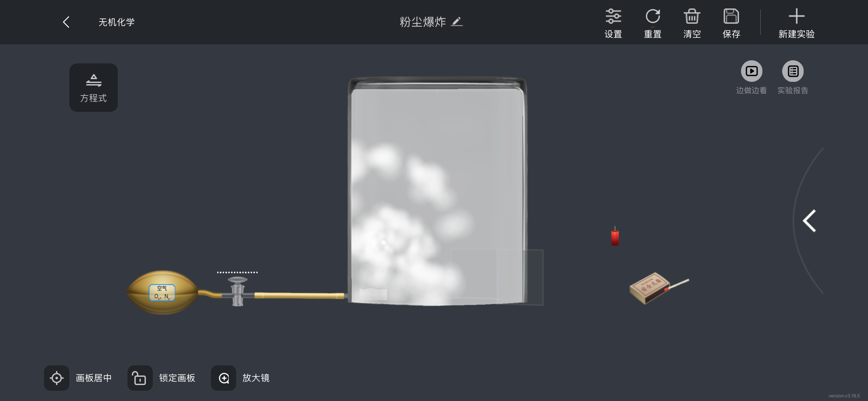Create a new experiment via 新建实验
The height and width of the screenshot is (401, 868).
click(x=796, y=23)
